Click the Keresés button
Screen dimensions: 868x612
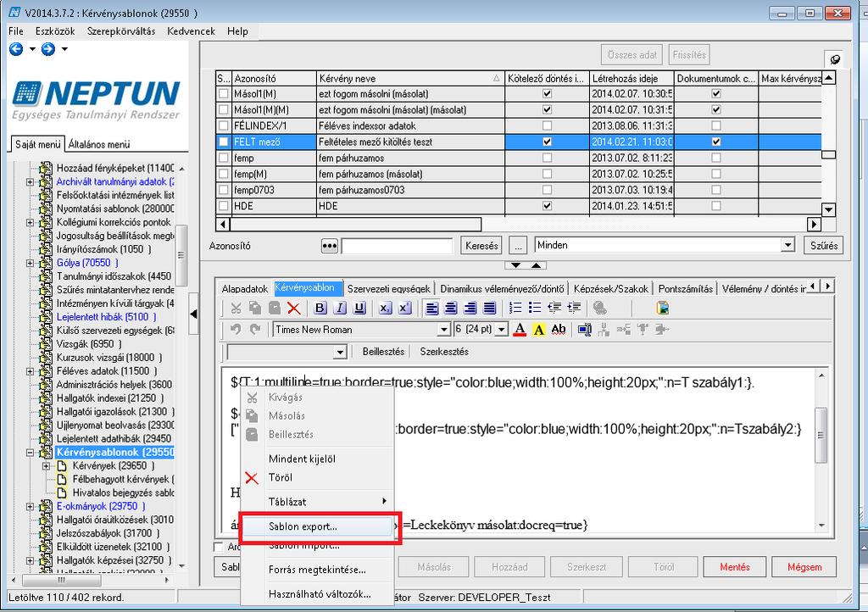click(x=481, y=246)
